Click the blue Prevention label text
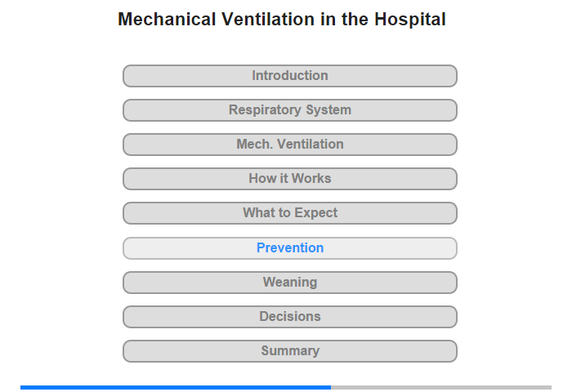 pyautogui.click(x=289, y=247)
